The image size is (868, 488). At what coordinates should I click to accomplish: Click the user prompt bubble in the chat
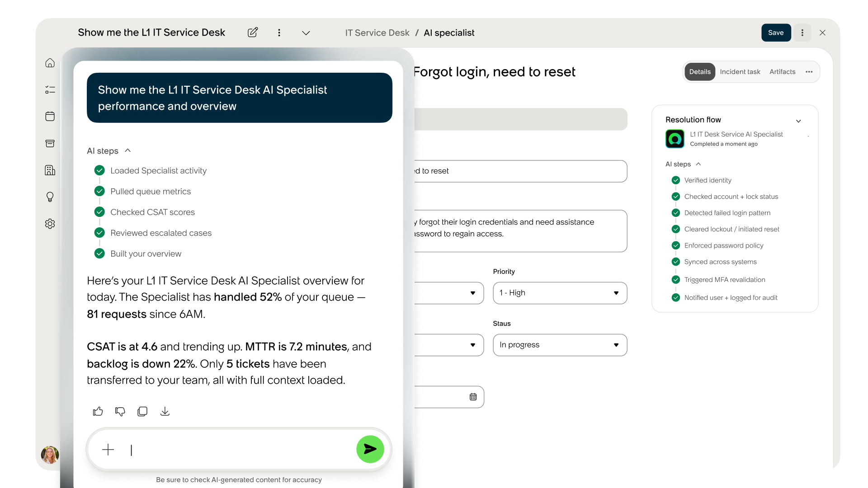(x=240, y=98)
